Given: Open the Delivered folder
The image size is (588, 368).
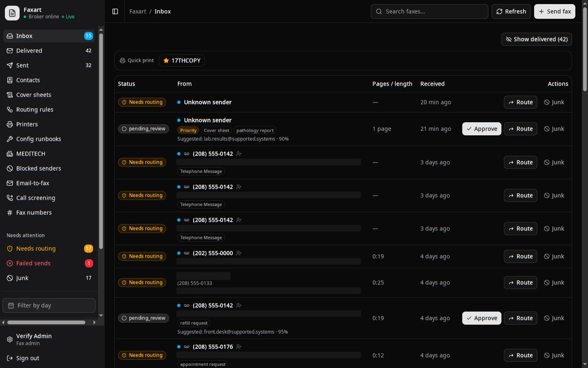Looking at the screenshot, I should click(x=49, y=51).
